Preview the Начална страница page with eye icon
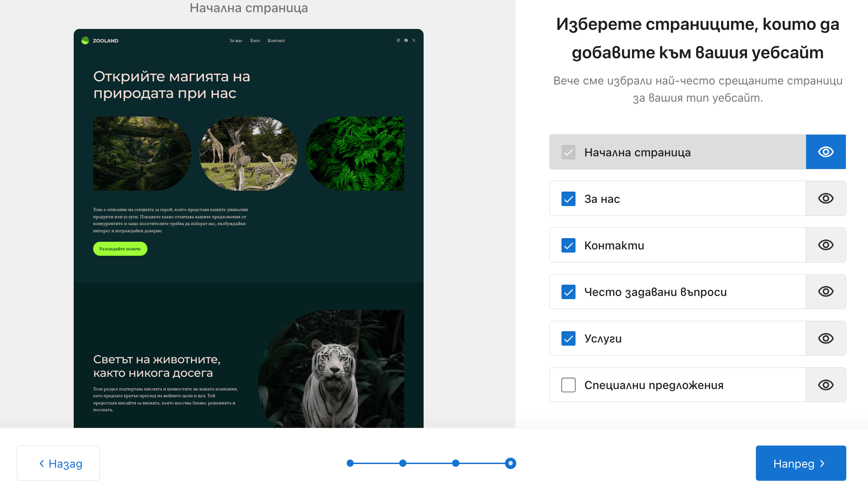The height and width of the screenshot is (488, 868). pos(826,152)
